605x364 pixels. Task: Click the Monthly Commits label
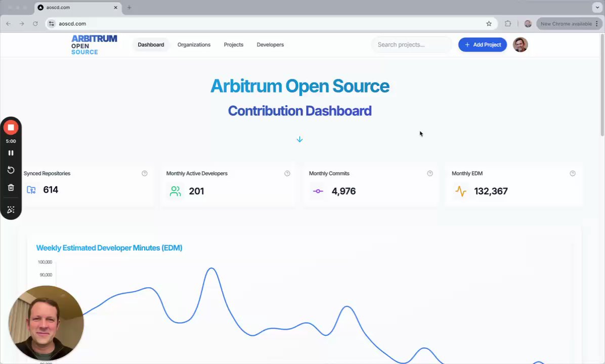click(329, 173)
